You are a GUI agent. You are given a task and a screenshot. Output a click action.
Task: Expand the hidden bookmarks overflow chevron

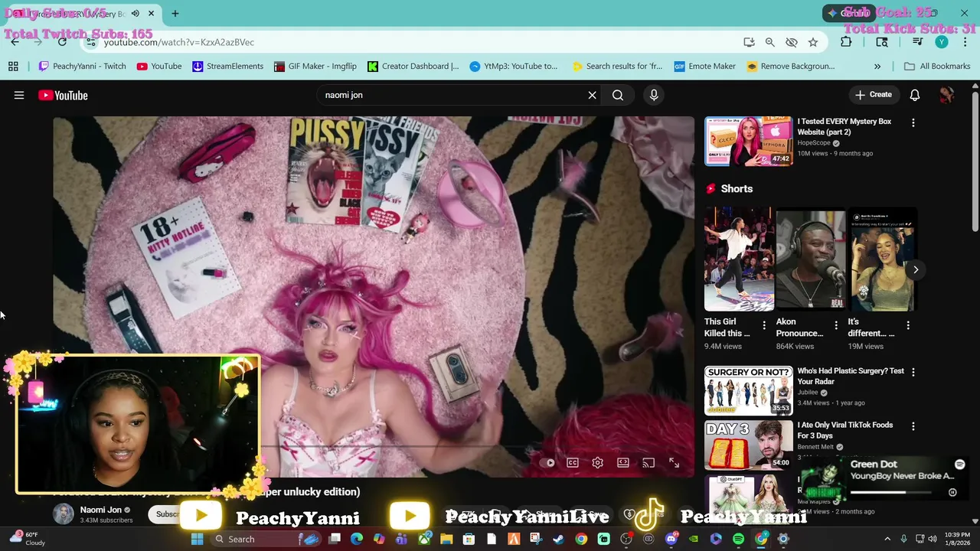[x=877, y=66]
